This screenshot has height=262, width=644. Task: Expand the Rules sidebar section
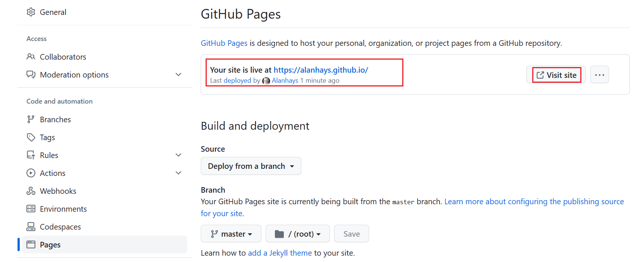click(x=178, y=155)
